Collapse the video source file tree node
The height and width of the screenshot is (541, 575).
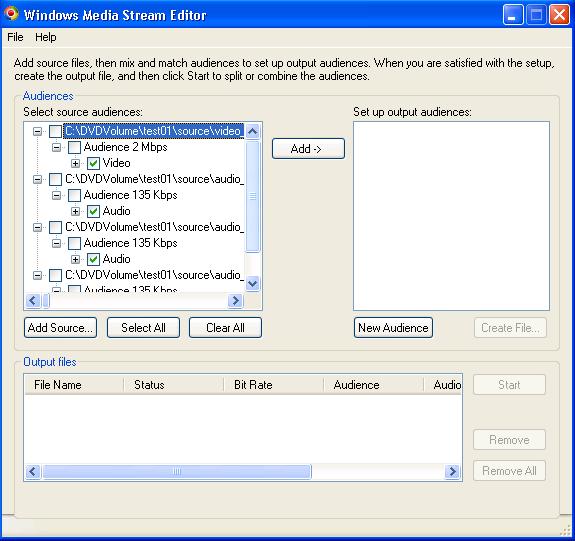[37, 131]
